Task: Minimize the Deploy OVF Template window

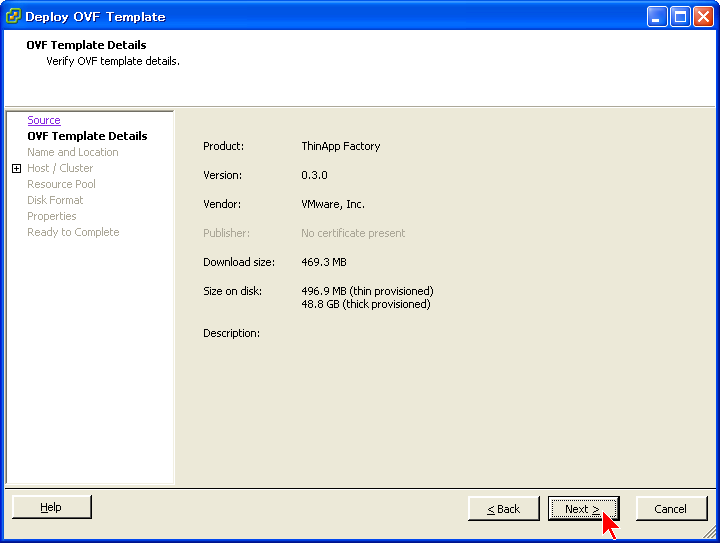Action: [x=657, y=17]
